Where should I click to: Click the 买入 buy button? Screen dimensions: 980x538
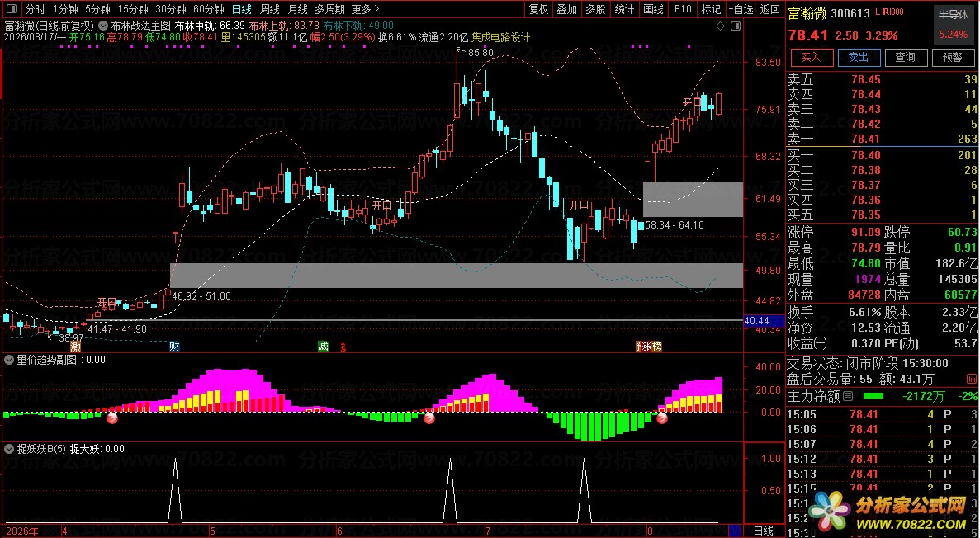(811, 57)
